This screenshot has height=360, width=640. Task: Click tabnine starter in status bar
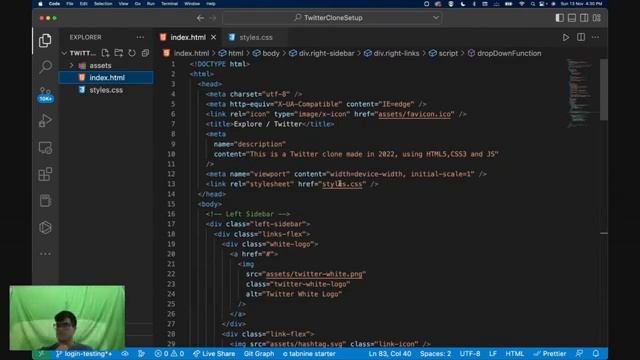point(309,353)
